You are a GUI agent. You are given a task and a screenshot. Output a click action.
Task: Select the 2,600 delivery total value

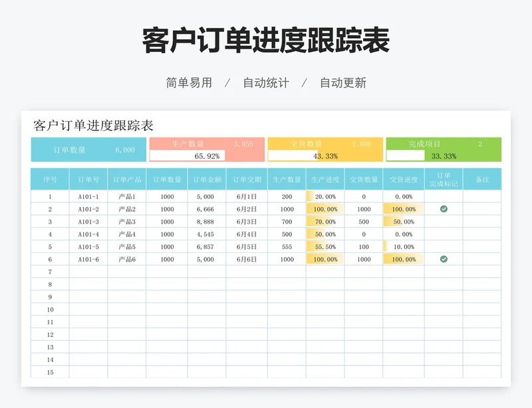[x=362, y=144]
